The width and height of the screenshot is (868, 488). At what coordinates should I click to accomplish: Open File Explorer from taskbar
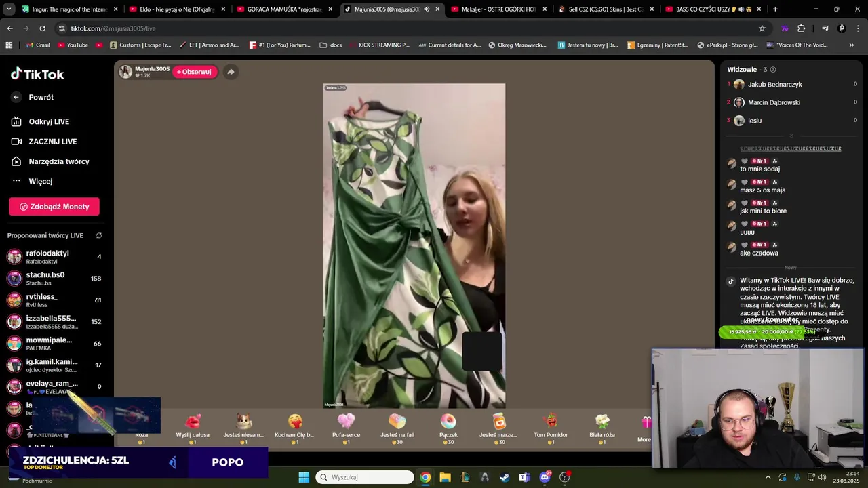tap(445, 477)
